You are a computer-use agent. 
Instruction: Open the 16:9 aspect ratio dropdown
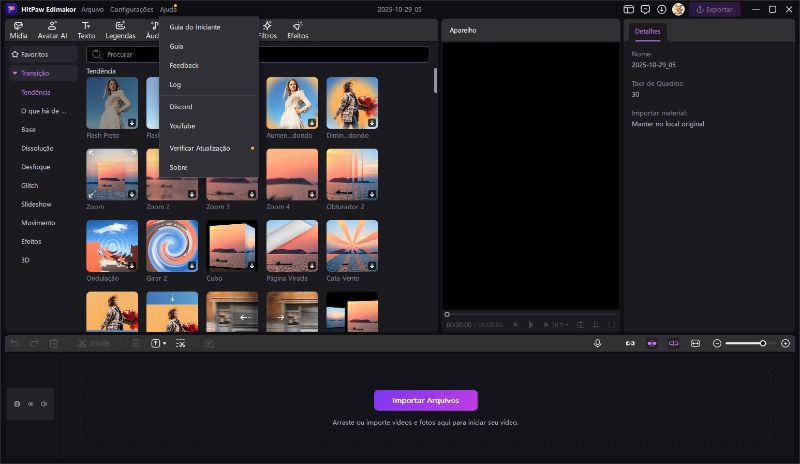(558, 324)
